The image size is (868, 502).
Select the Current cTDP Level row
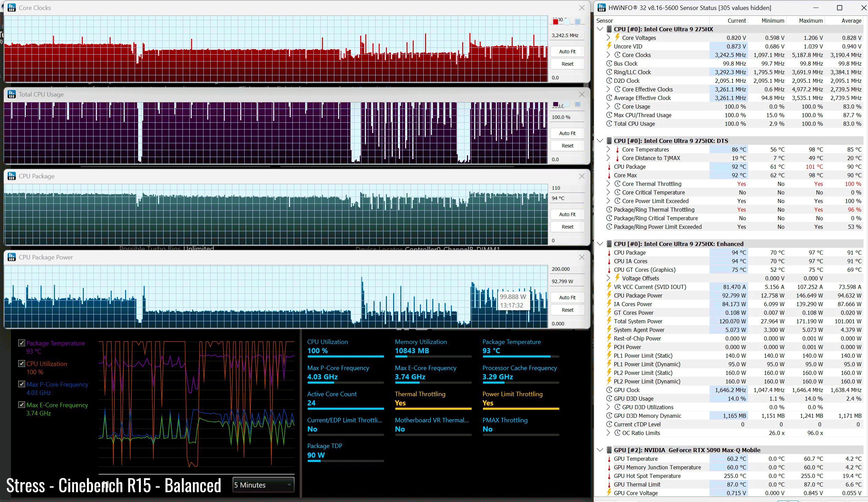734,424
